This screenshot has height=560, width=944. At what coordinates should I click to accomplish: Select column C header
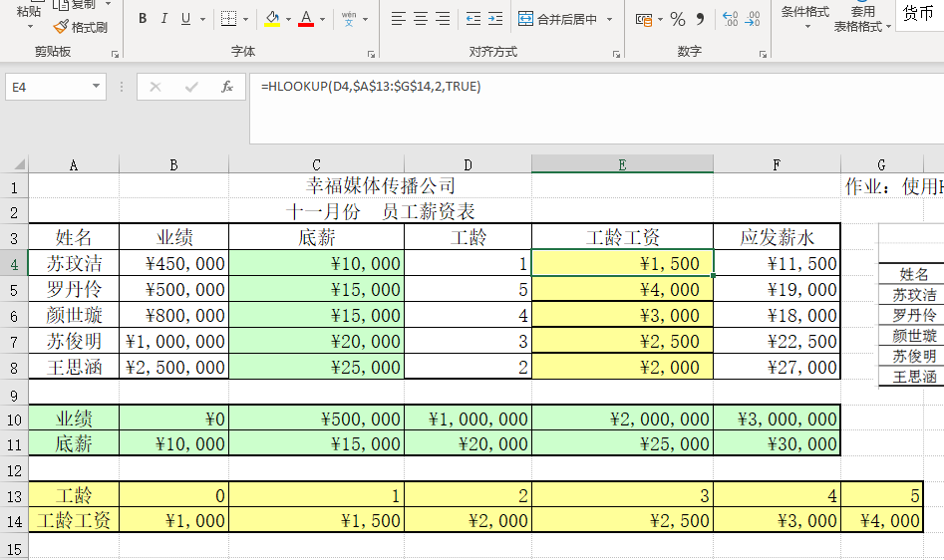pos(316,164)
